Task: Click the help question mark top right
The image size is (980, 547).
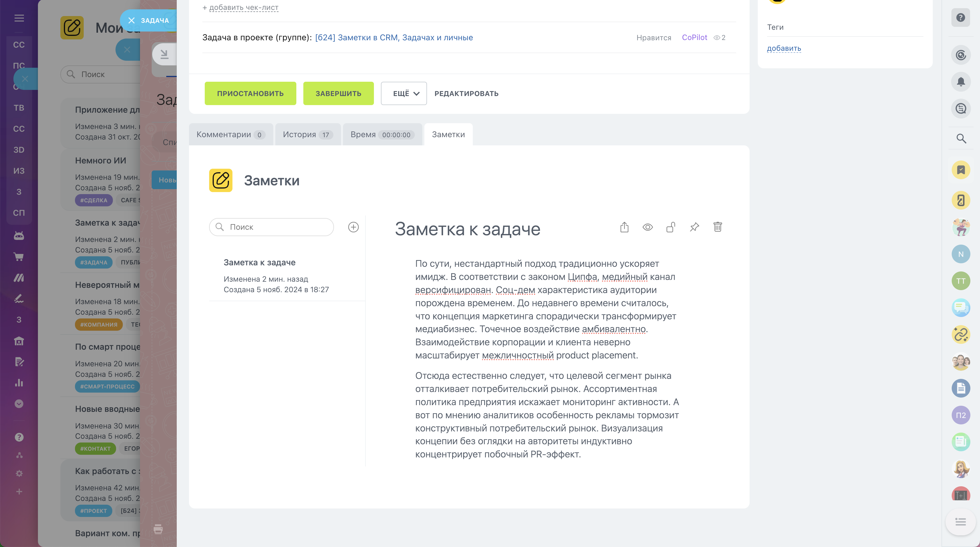Action: [960, 18]
